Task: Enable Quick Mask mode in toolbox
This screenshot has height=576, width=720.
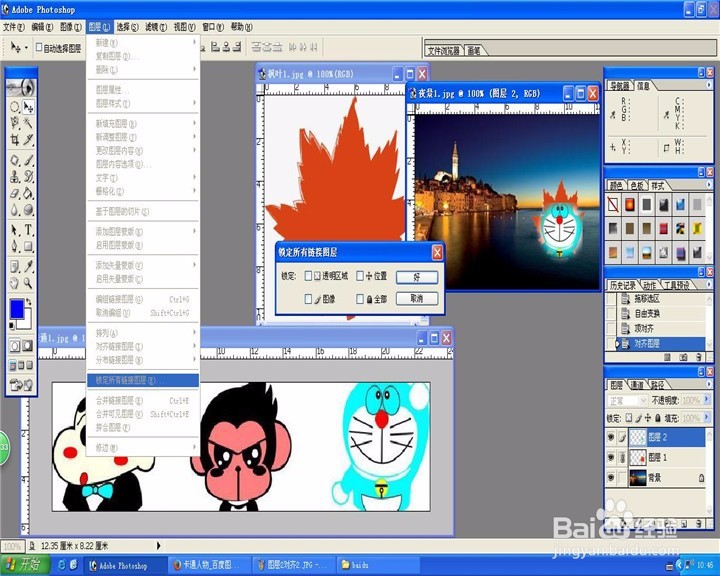Action: (x=28, y=345)
